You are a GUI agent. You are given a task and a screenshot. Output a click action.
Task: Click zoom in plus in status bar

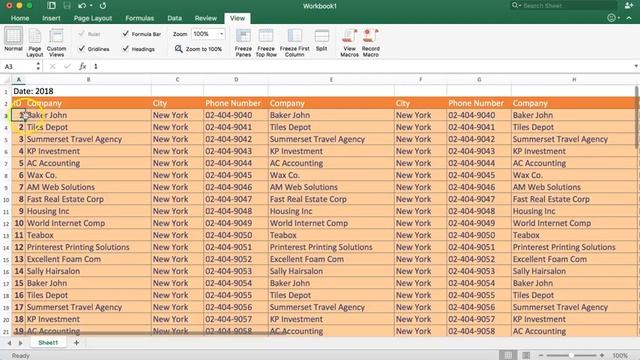coord(602,356)
